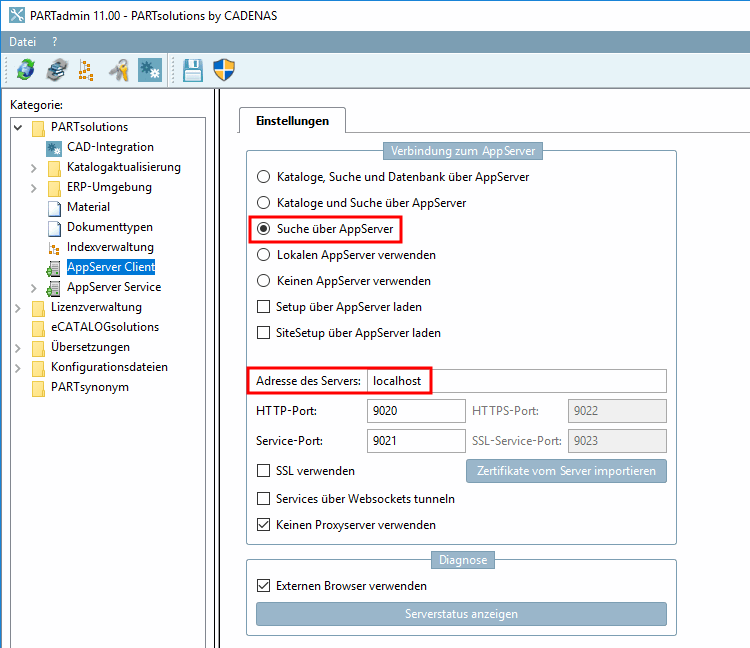Screen dimensions: 750x648
Task: Select 'Kataloge, Suche und Datenbank über AppServer' radio
Action: (264, 177)
